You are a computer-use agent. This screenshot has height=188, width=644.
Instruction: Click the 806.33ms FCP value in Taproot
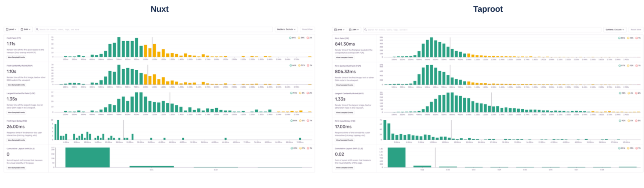click(x=345, y=72)
